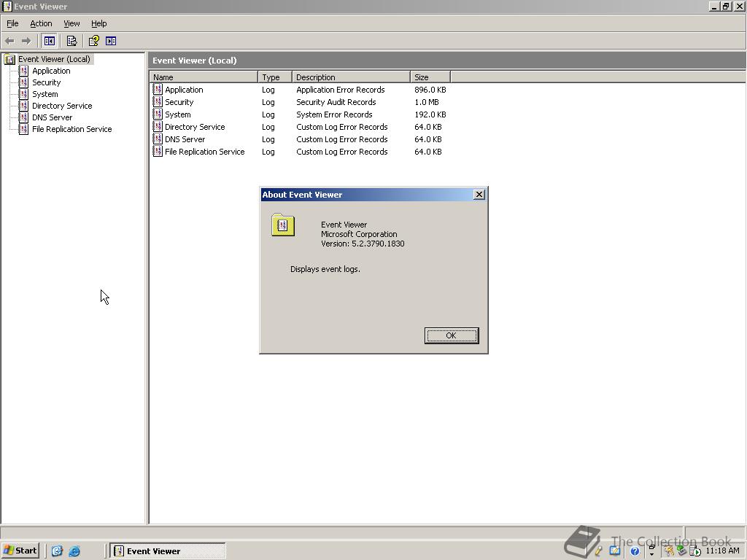747x560 pixels.
Task: Click Directory Service log icon in the list
Action: click(x=158, y=127)
